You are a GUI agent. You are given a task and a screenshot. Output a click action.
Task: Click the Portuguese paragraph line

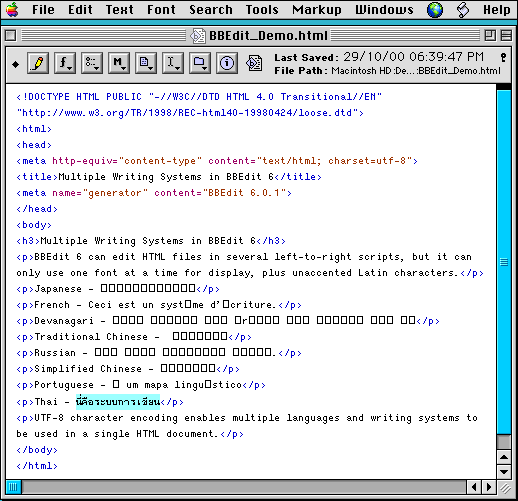[141, 385]
